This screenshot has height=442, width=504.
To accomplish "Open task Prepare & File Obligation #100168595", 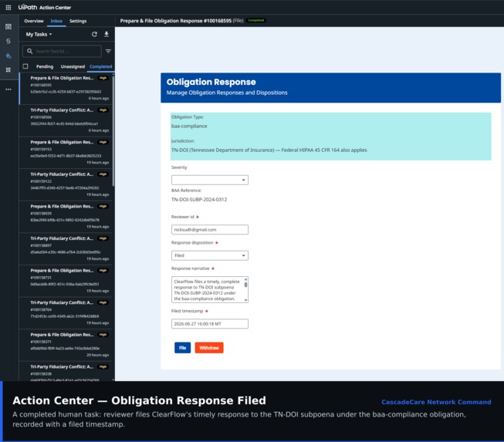I will (67, 89).
